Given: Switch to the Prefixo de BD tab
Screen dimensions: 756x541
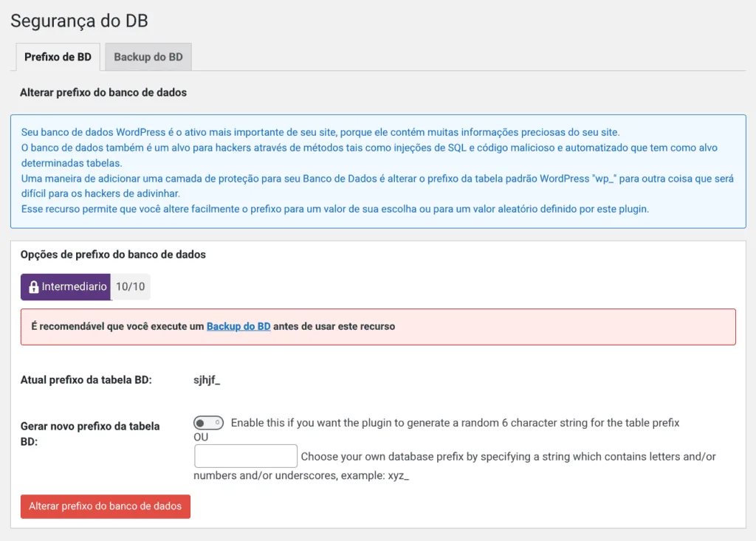Looking at the screenshot, I should pos(58,57).
